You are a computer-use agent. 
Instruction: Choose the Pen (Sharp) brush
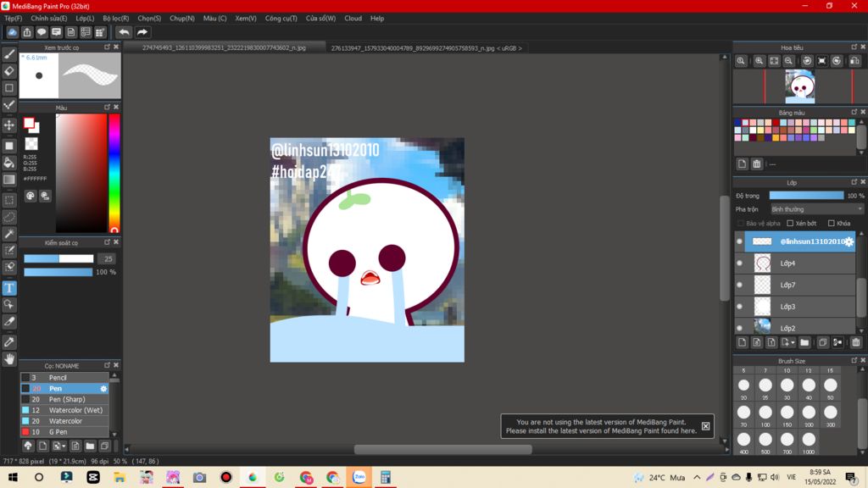click(64, 399)
